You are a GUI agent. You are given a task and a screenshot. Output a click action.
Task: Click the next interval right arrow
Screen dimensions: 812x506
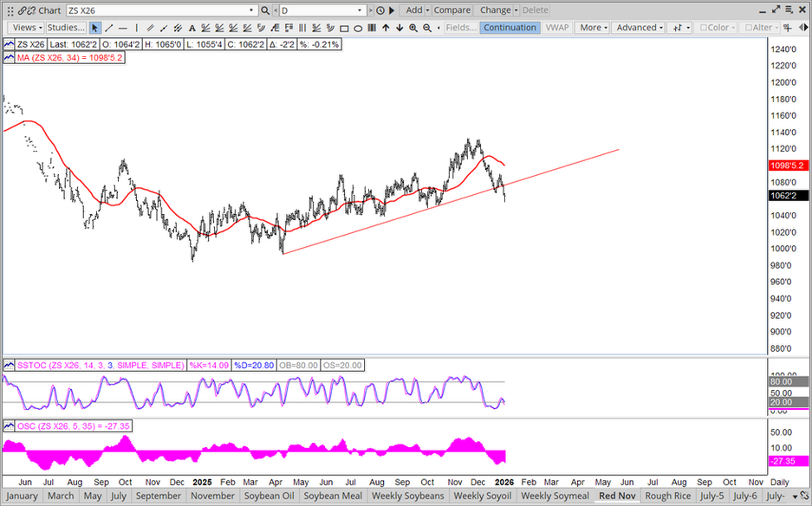(370, 10)
